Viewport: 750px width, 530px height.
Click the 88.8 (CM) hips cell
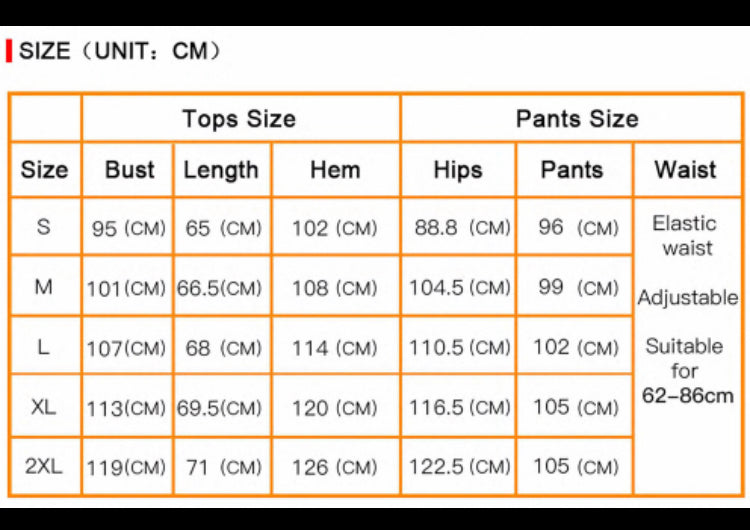[462, 228]
